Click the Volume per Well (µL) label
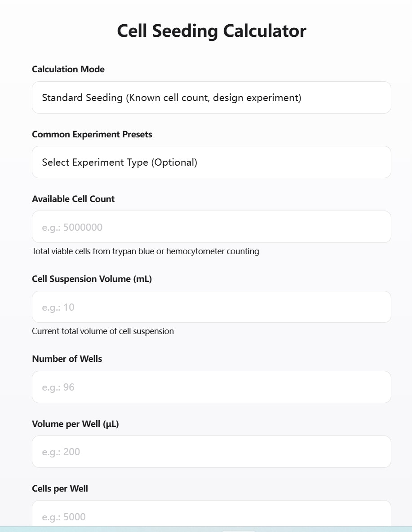Image resolution: width=412 pixels, height=532 pixels. (x=75, y=424)
